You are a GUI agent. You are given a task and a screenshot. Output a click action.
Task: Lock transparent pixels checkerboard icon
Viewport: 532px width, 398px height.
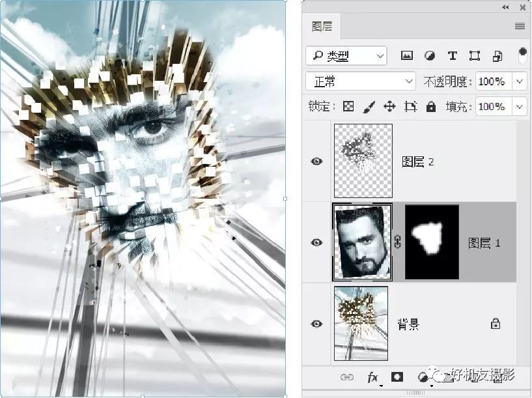348,107
